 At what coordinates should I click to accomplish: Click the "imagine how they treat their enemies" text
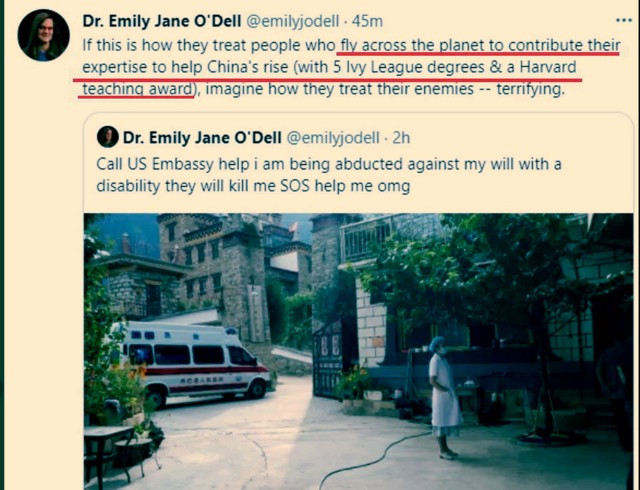[x=340, y=89]
